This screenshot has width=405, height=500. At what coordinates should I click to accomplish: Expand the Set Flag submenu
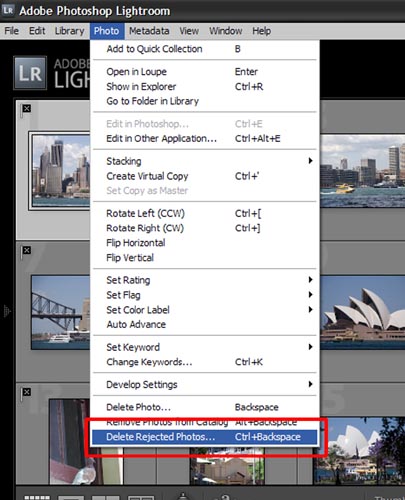[x=205, y=295]
